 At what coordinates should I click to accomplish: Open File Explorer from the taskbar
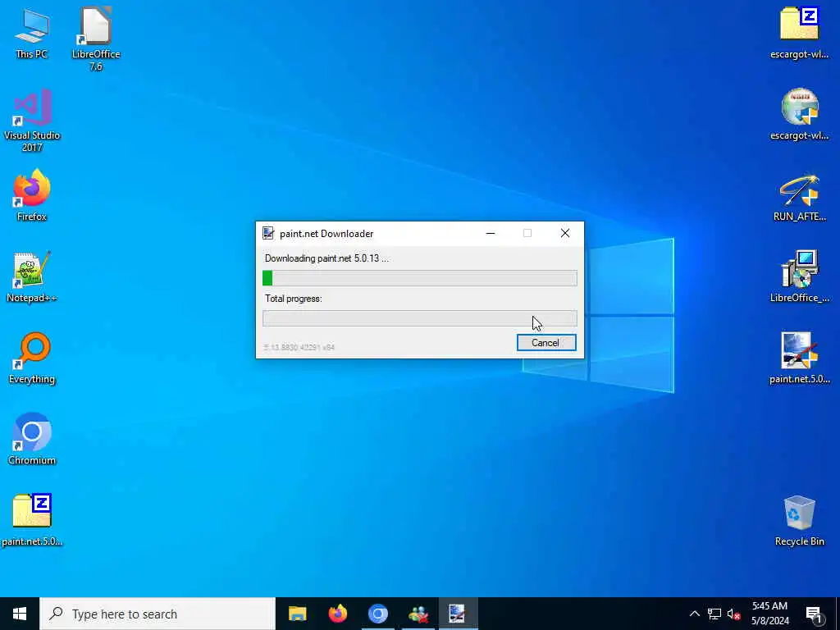point(297,614)
